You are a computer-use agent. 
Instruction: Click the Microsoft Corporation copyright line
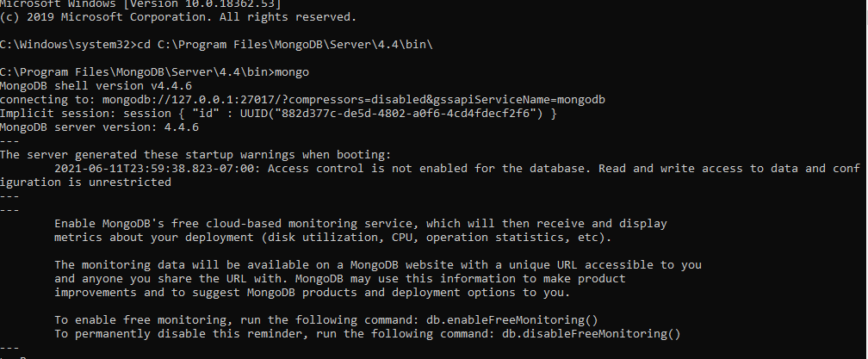[x=177, y=16]
